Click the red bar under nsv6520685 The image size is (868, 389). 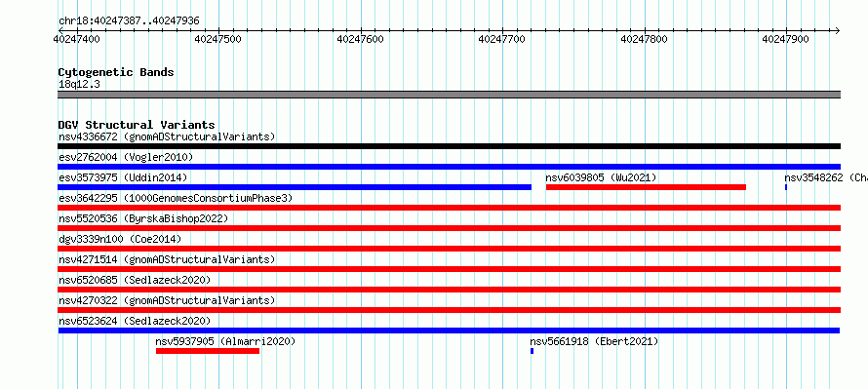[x=450, y=290]
